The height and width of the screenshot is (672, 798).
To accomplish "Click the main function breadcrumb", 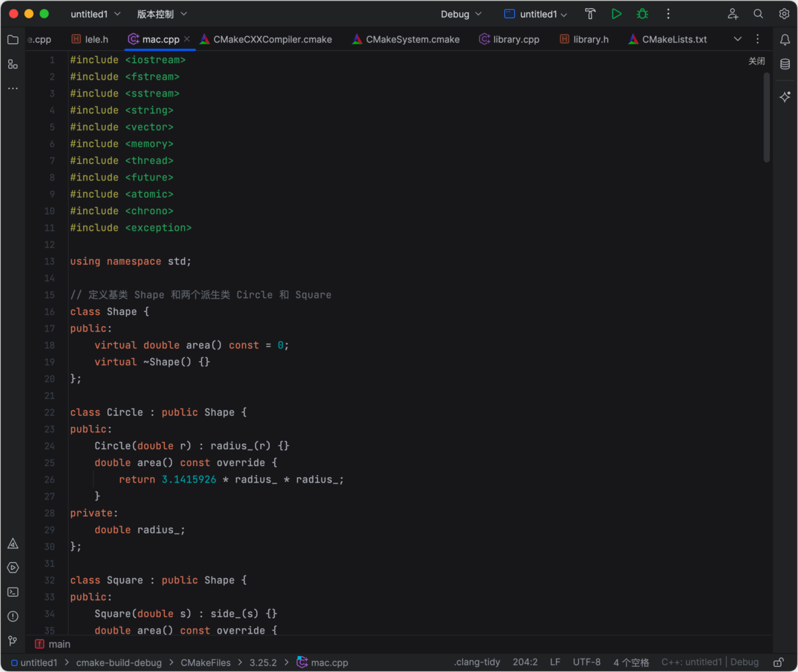I will coord(53,644).
